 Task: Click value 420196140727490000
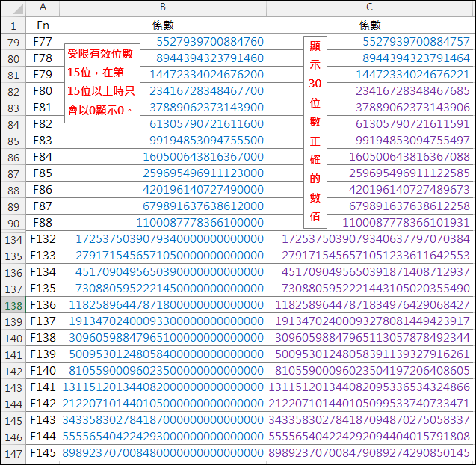click(203, 190)
